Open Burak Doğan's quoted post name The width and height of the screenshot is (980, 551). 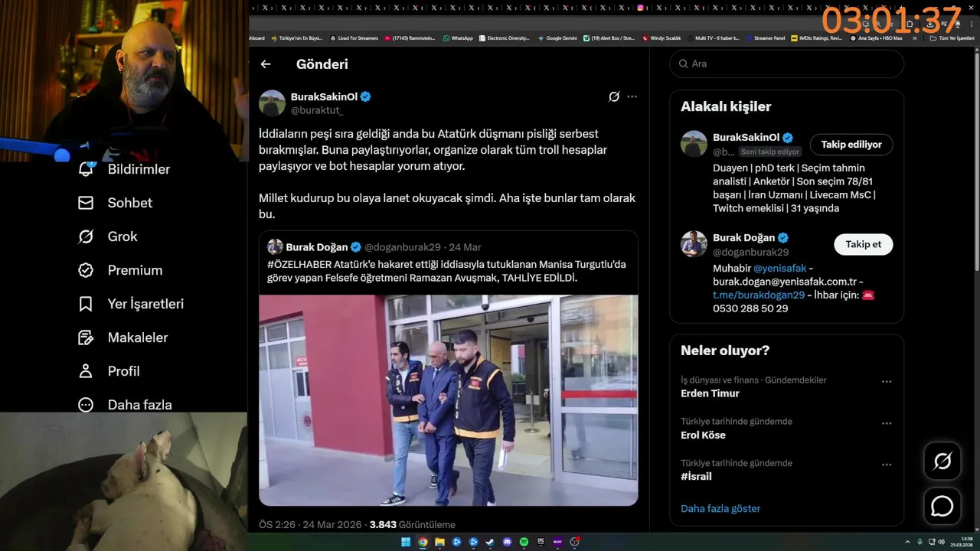click(x=317, y=247)
